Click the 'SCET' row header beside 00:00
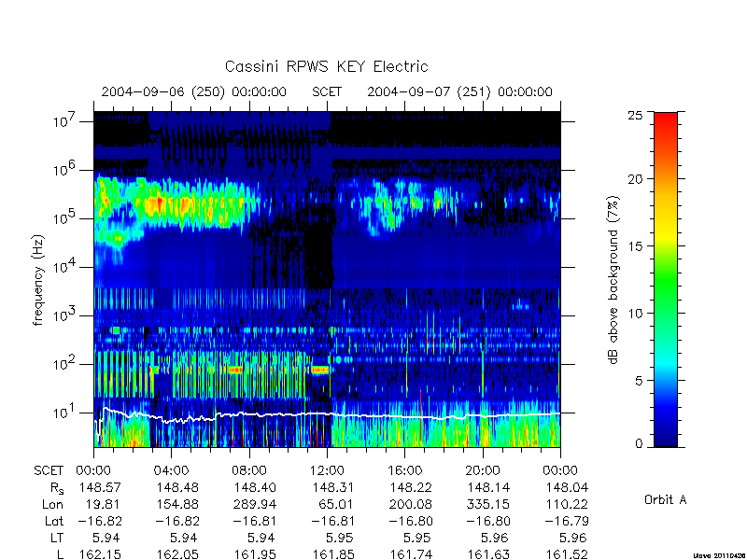747x560 pixels. point(49,471)
